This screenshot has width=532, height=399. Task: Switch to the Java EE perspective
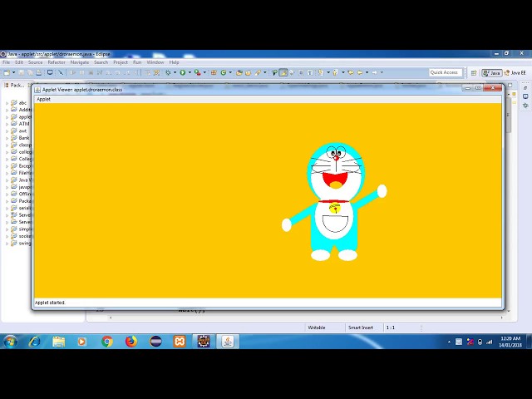coord(515,73)
